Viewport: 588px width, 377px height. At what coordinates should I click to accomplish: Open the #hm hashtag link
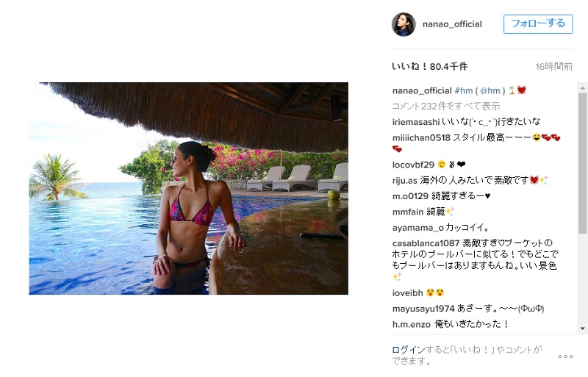464,91
